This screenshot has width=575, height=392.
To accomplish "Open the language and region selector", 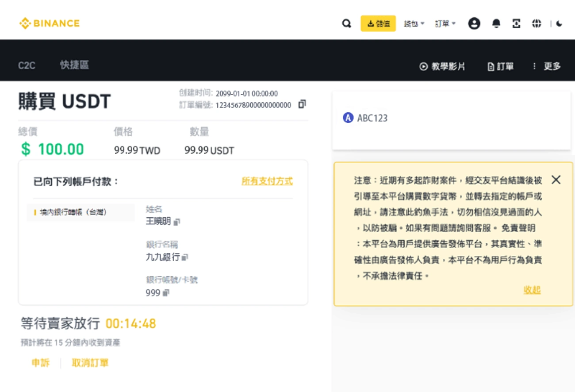I will (x=537, y=23).
